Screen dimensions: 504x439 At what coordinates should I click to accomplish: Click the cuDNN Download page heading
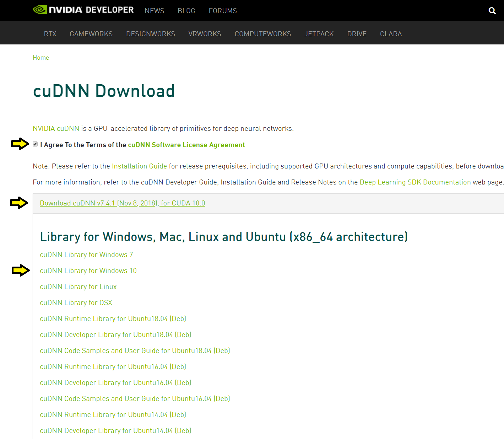104,91
